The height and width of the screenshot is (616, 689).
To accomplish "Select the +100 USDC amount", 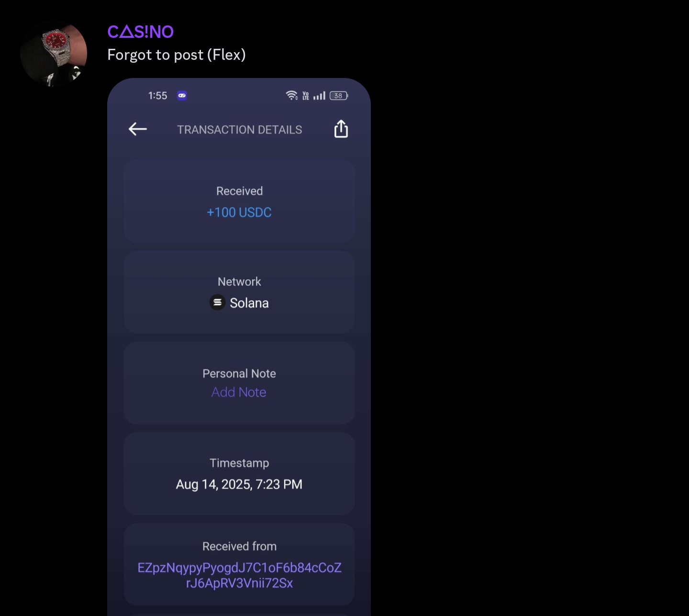I will 239,212.
